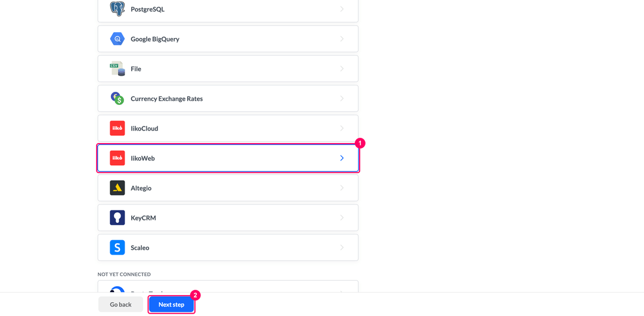
Task: Open the chevron on the PostgreSQL row
Action: click(x=342, y=9)
